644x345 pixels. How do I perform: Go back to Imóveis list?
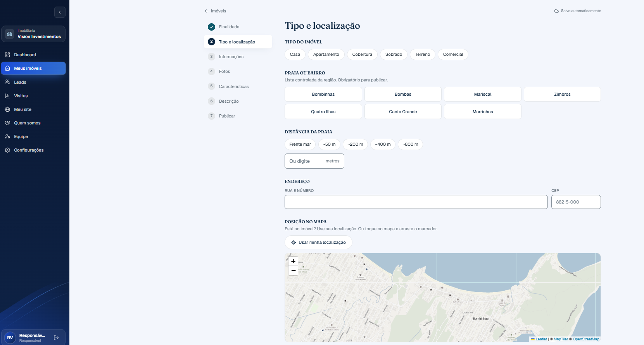pos(215,11)
